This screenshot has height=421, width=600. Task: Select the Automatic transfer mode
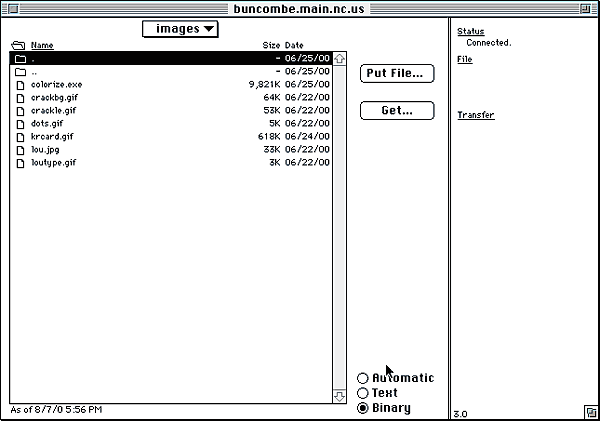[x=395, y=378]
